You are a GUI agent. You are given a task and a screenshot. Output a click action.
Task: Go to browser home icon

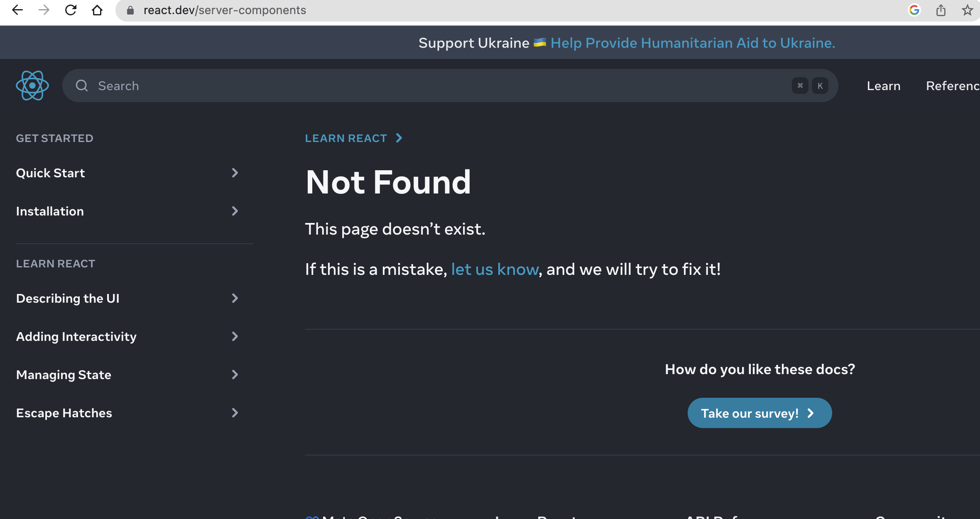point(97,10)
